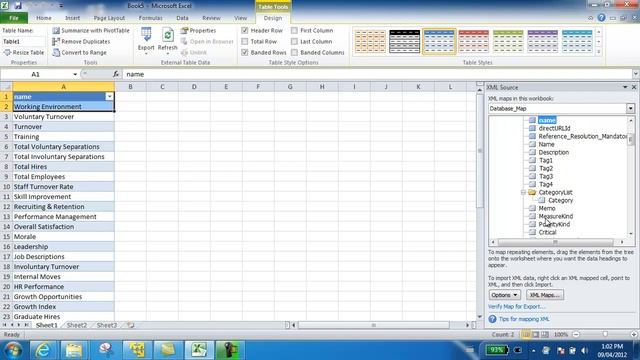Click the zoom out minus button

click(576, 335)
